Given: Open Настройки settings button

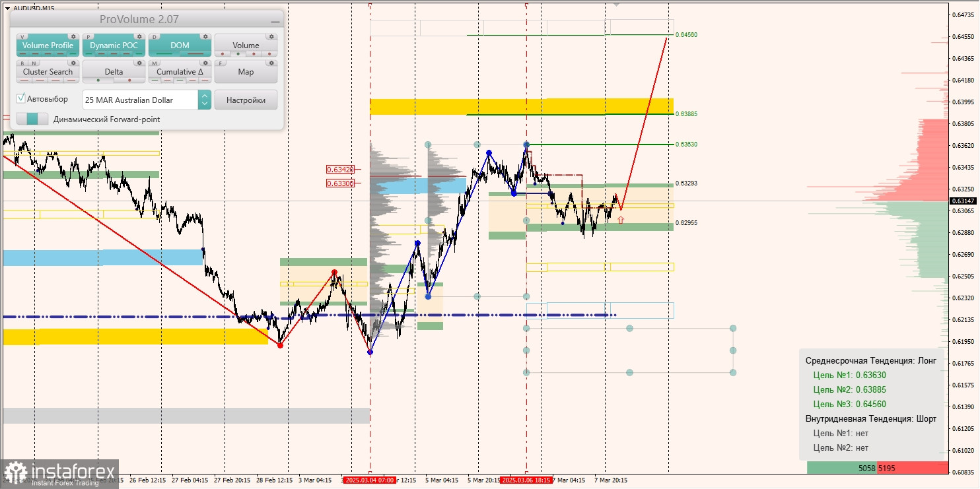Looking at the screenshot, I should pyautogui.click(x=246, y=100).
